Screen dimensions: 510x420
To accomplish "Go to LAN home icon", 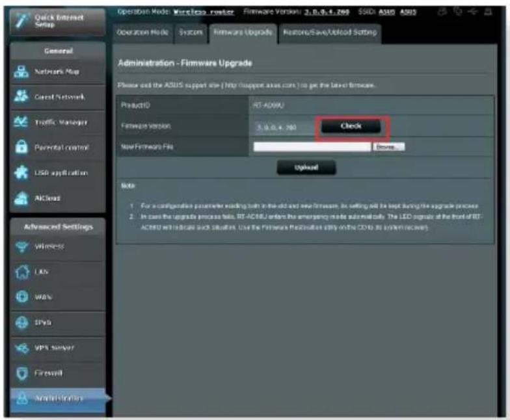I will [x=22, y=272].
